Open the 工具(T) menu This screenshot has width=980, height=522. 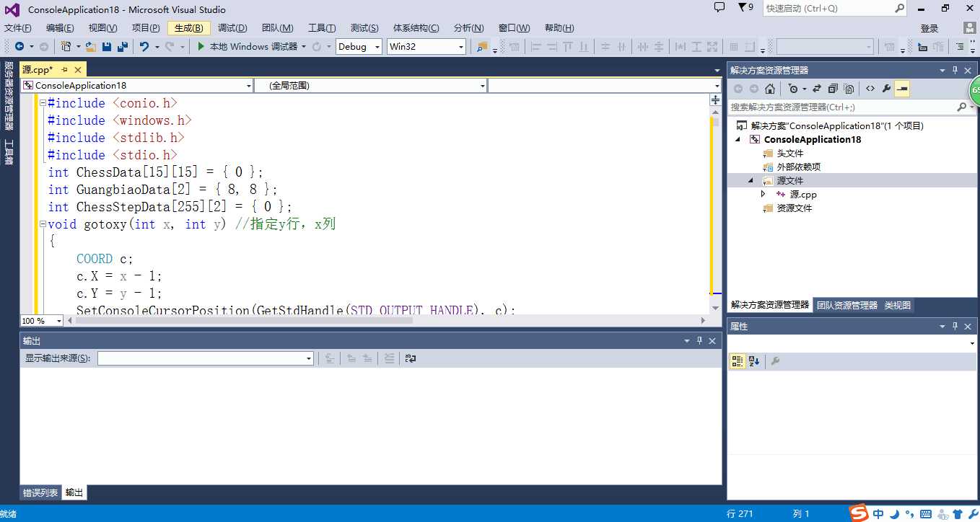(x=322, y=28)
